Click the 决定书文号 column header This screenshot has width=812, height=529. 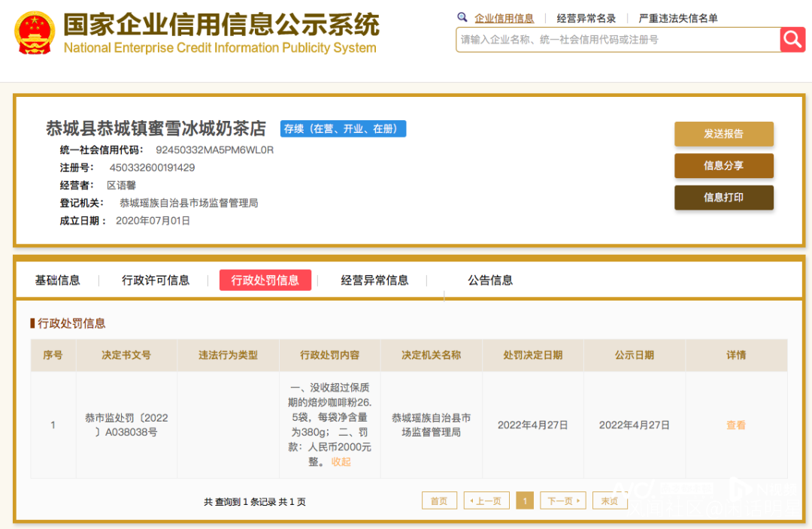(x=126, y=355)
